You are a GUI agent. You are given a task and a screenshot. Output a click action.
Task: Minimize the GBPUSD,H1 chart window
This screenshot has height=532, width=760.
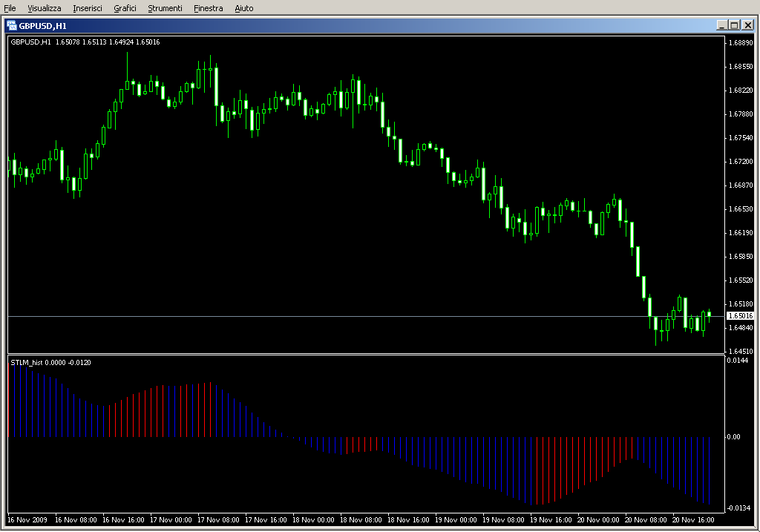(x=721, y=25)
